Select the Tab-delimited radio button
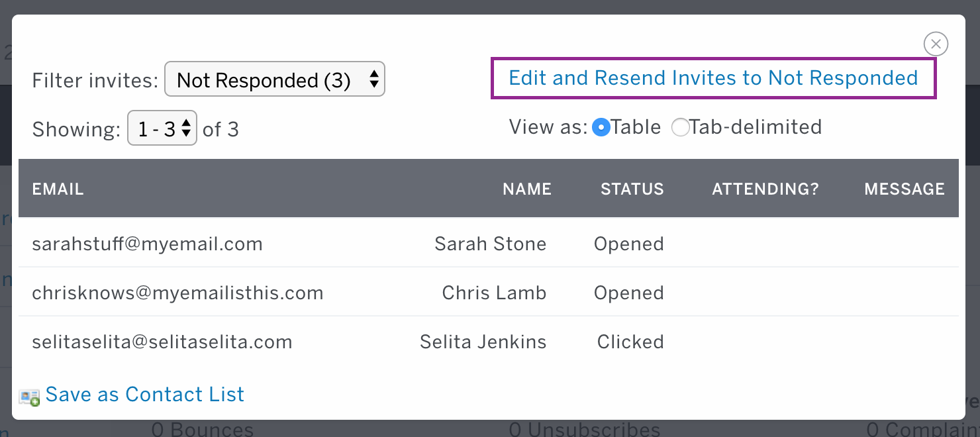Screen dimensions: 980x437 pos(680,127)
